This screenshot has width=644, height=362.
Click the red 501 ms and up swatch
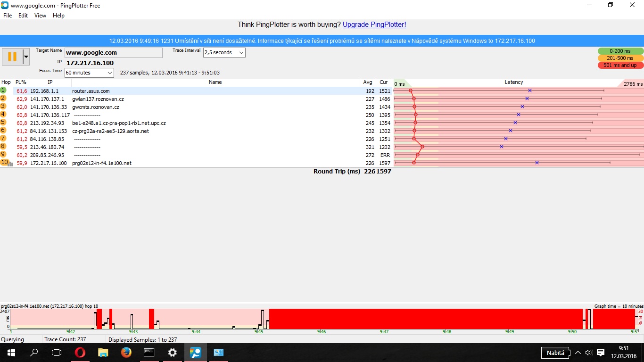tap(620, 65)
